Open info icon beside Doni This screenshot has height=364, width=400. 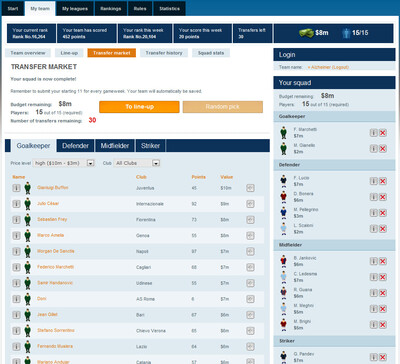click(16, 299)
